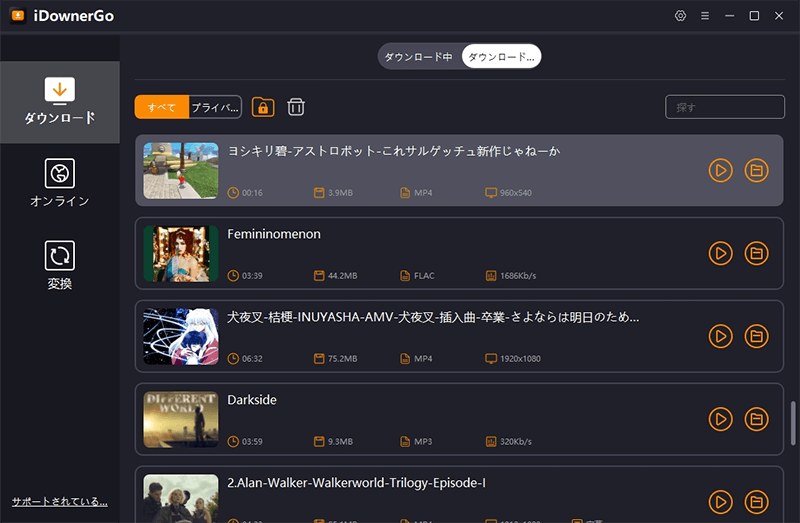The width and height of the screenshot is (800, 523).
Task: Click the private lock folder icon
Action: point(263,107)
